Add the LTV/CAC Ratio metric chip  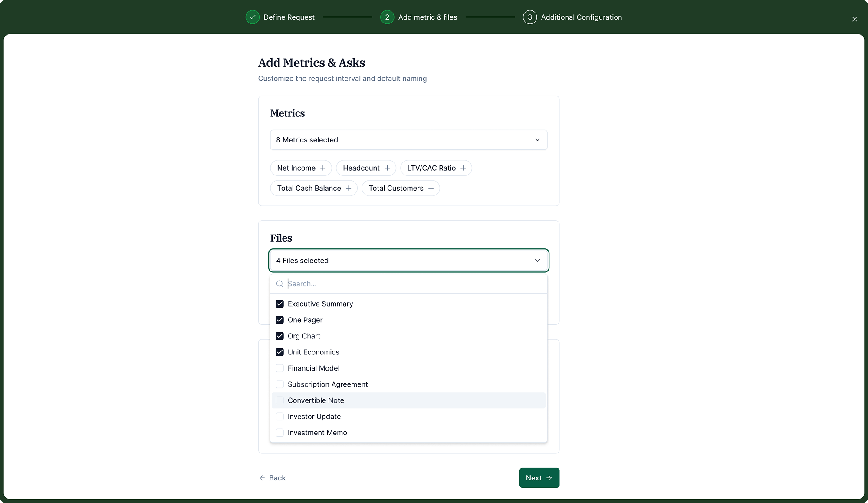(x=436, y=168)
